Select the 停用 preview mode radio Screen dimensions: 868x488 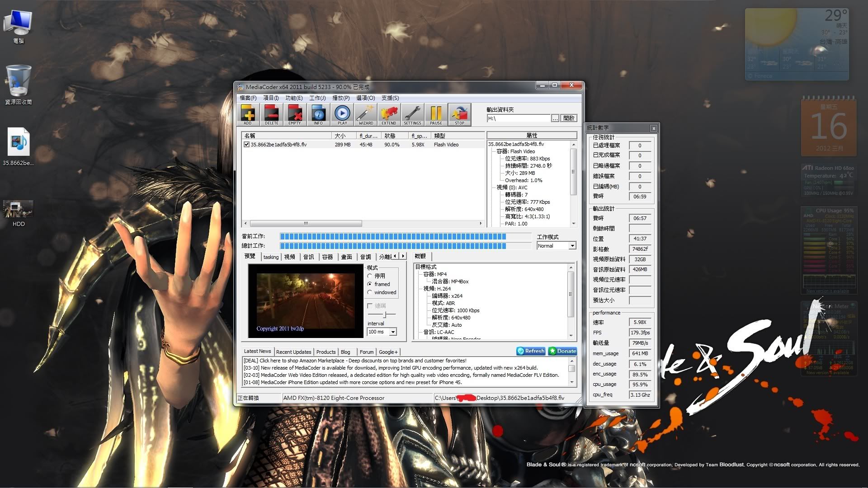370,276
